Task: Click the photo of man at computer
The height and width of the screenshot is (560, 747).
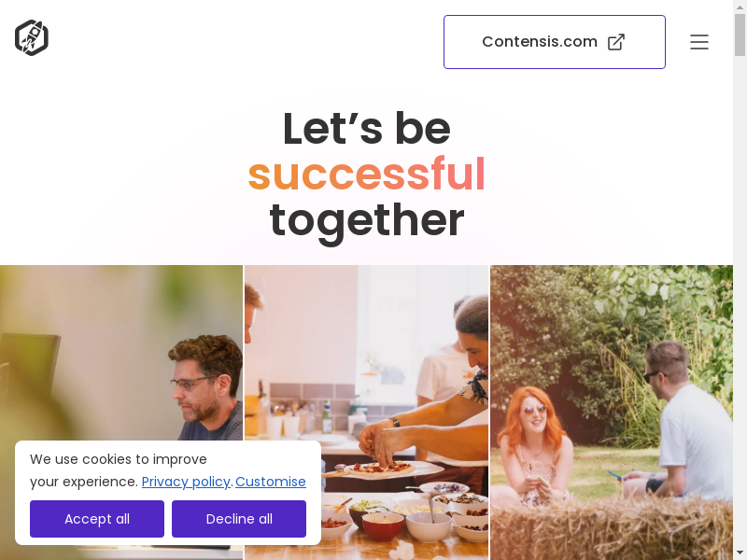Action: coord(121,353)
